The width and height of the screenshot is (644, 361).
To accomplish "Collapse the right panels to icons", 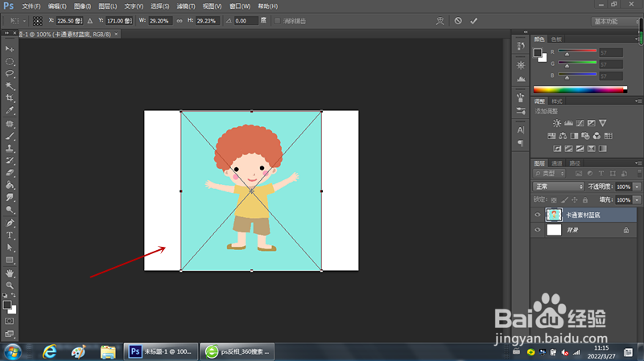I will click(x=526, y=31).
